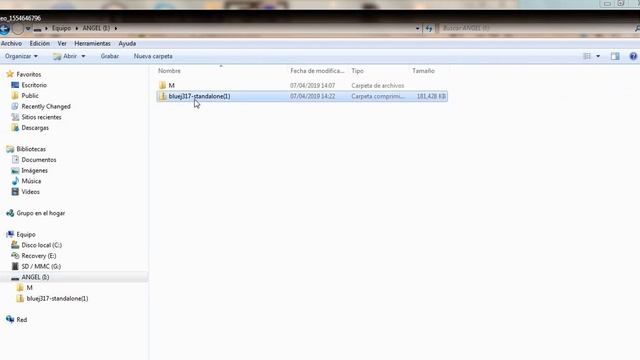Open Public in Favoritos
640x360 pixels.
click(25, 96)
